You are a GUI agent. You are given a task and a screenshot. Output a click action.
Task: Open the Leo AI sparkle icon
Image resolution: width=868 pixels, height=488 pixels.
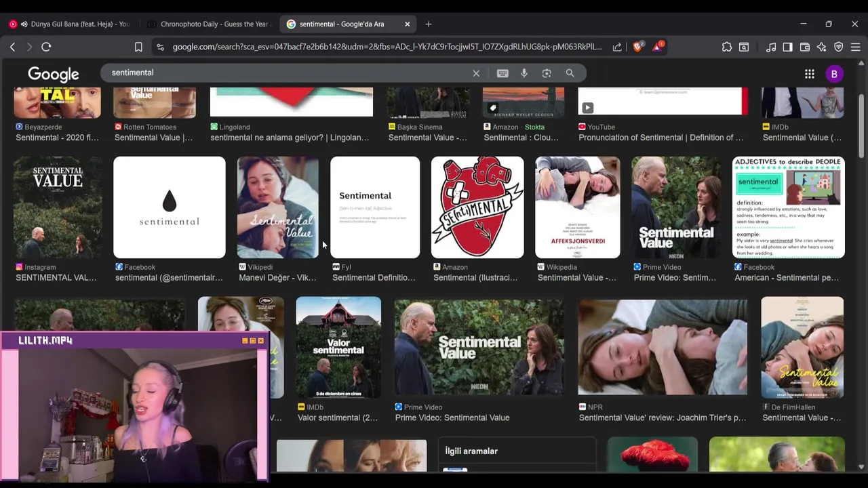pyautogui.click(x=822, y=47)
